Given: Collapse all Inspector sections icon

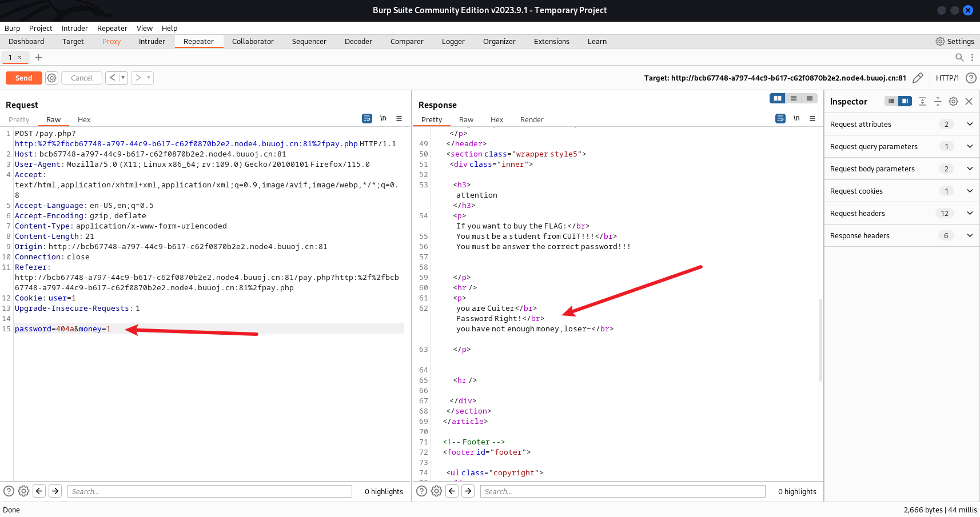Looking at the screenshot, I should [x=938, y=101].
